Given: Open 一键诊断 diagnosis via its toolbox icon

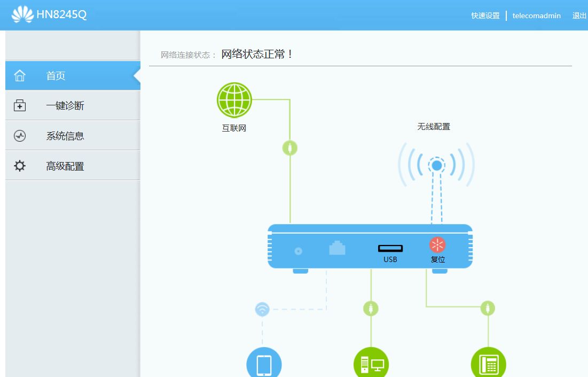Looking at the screenshot, I should click(x=20, y=105).
